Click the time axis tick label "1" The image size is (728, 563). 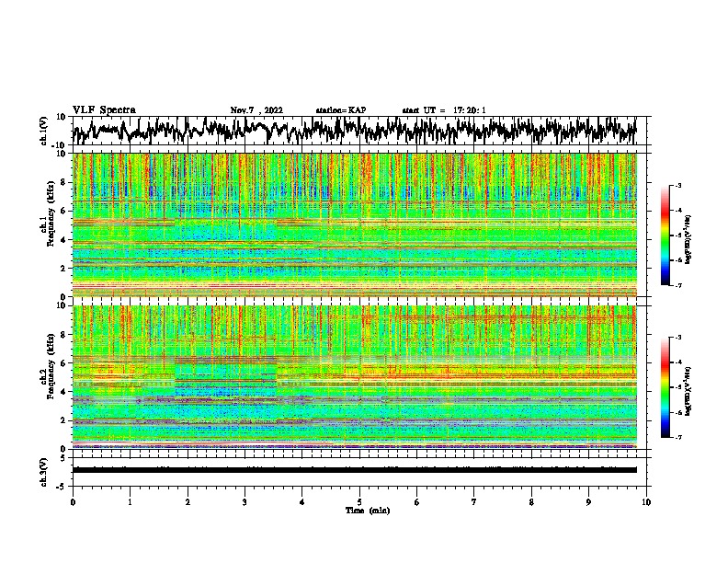[x=130, y=502]
